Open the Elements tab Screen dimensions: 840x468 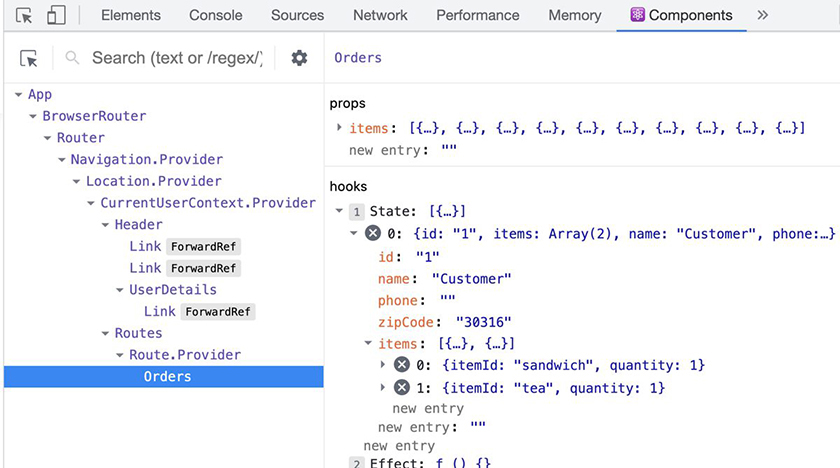(131, 15)
